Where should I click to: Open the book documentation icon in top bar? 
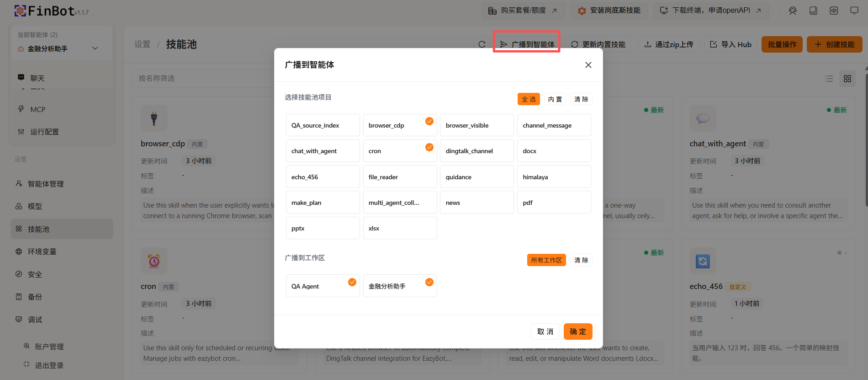point(813,11)
